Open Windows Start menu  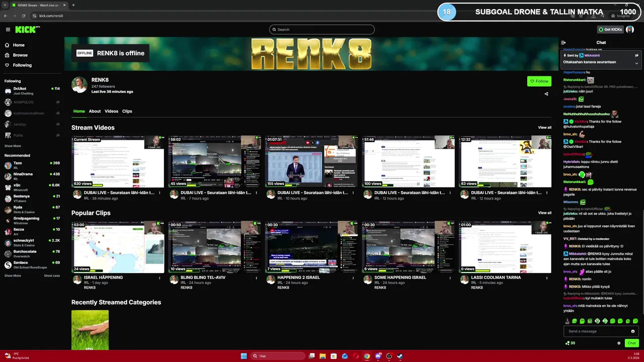[244, 356]
